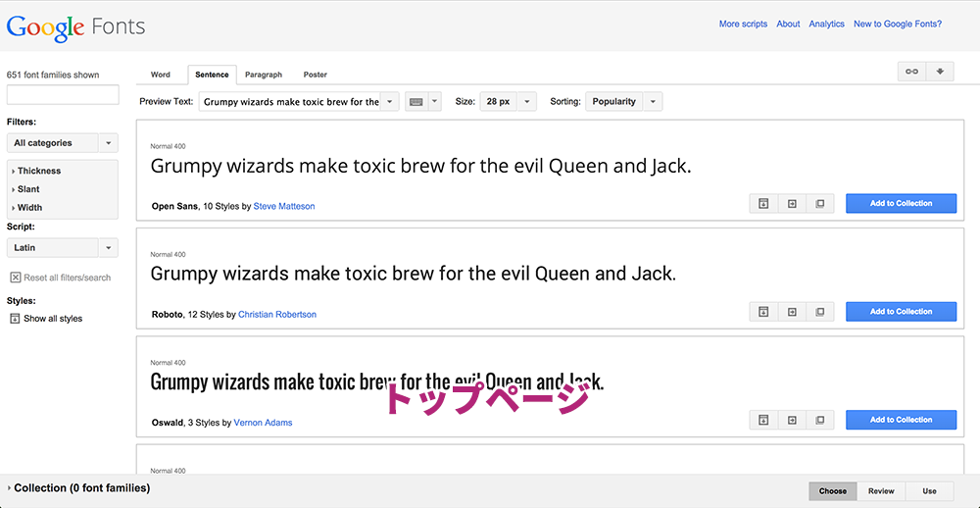The image size is (980, 508).
Task: Go to the Use step
Action: pos(929,491)
